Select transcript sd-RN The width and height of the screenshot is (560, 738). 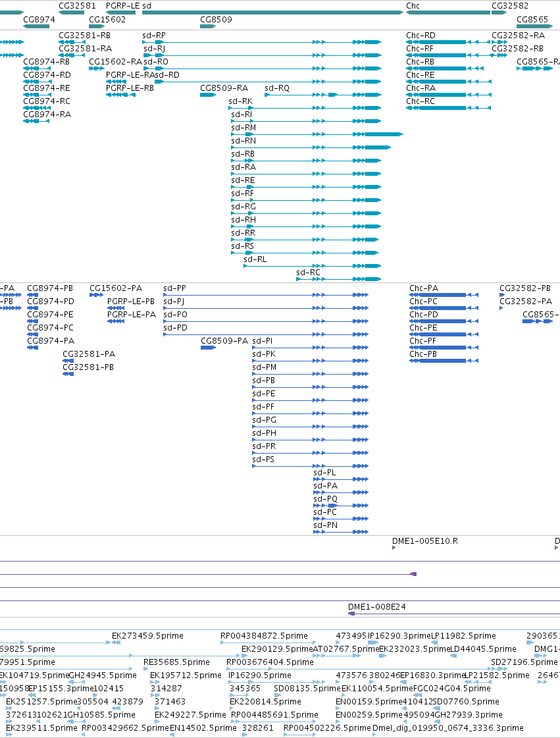click(x=311, y=147)
